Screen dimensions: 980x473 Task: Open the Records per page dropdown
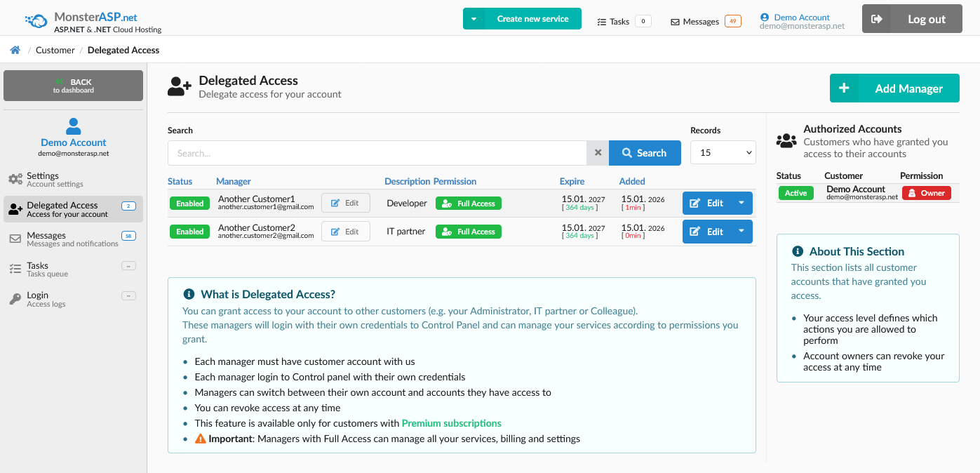(723, 153)
